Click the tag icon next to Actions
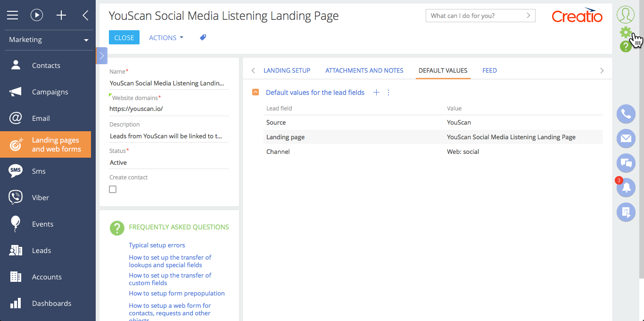The image size is (644, 321). (203, 37)
